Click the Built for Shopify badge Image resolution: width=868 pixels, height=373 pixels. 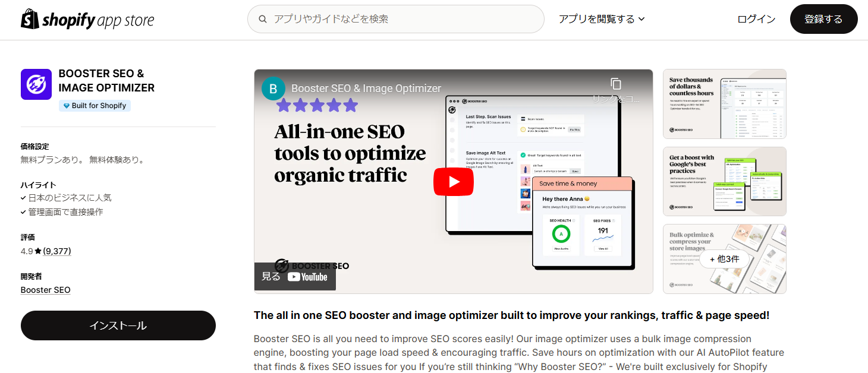pyautogui.click(x=95, y=106)
